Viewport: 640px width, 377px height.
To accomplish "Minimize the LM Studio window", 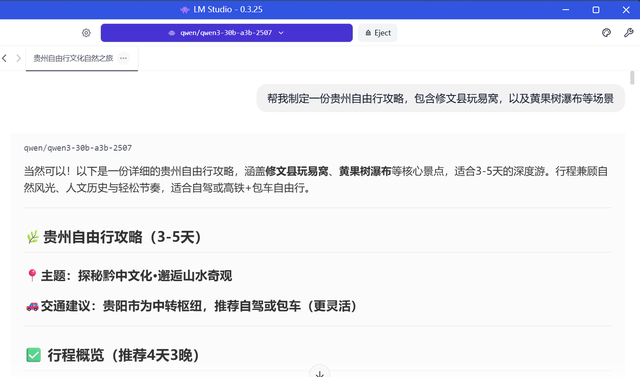I will pyautogui.click(x=565, y=9).
